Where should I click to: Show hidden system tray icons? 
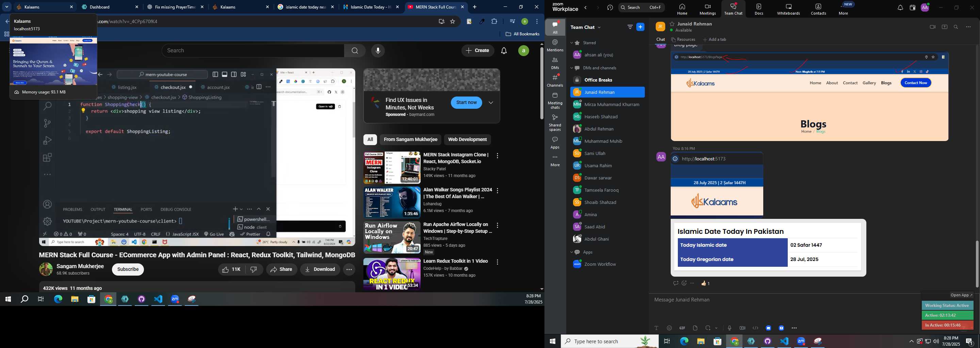(911, 341)
